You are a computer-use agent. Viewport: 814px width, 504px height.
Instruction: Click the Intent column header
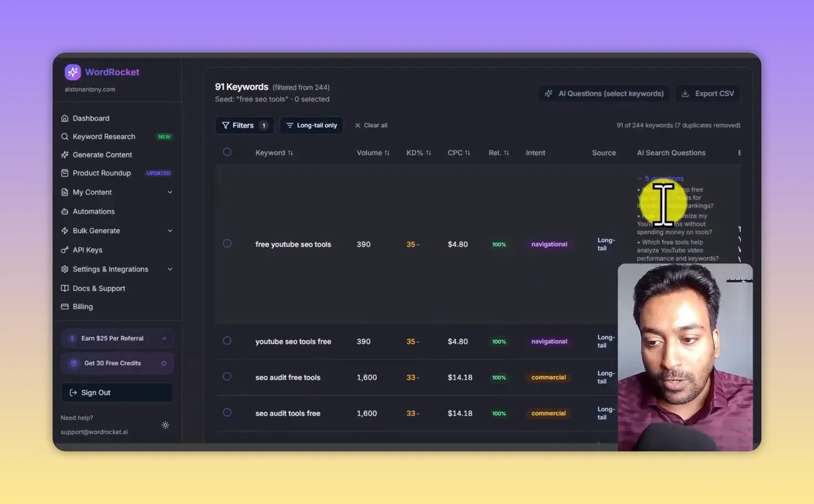pyautogui.click(x=535, y=153)
